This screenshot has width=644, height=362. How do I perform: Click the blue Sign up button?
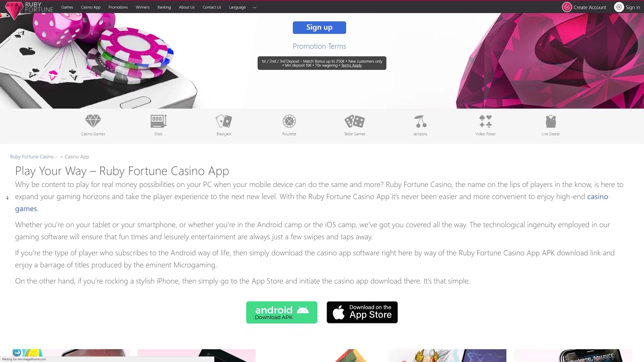click(319, 27)
